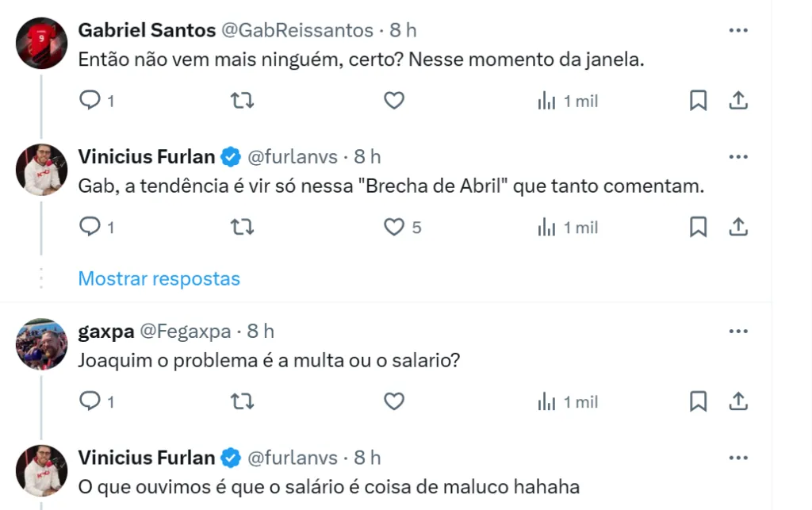Screen dimensions: 812x510
Task: Reply to gaxpa's question about multa
Action: pyautogui.click(x=90, y=402)
